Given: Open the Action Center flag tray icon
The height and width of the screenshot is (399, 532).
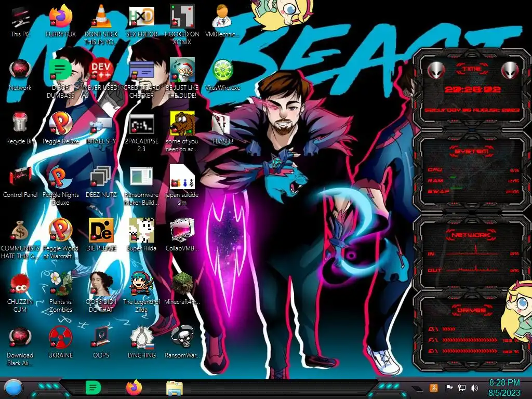Looking at the screenshot, I should [x=449, y=388].
